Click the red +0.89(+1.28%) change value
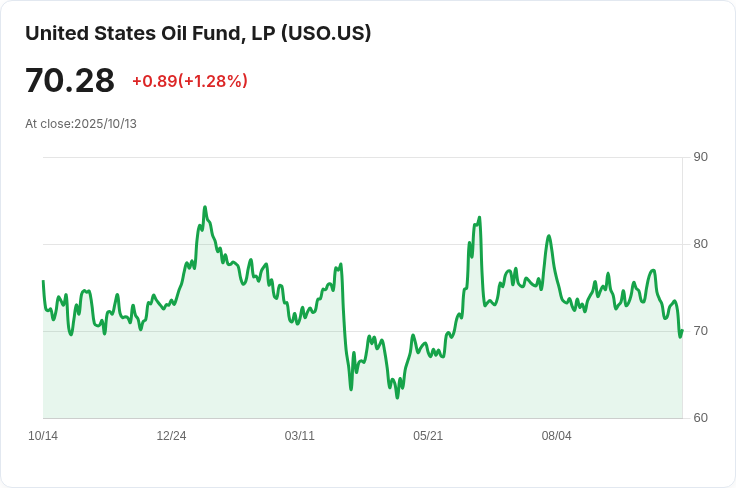Image resolution: width=736 pixels, height=488 pixels. click(x=190, y=81)
